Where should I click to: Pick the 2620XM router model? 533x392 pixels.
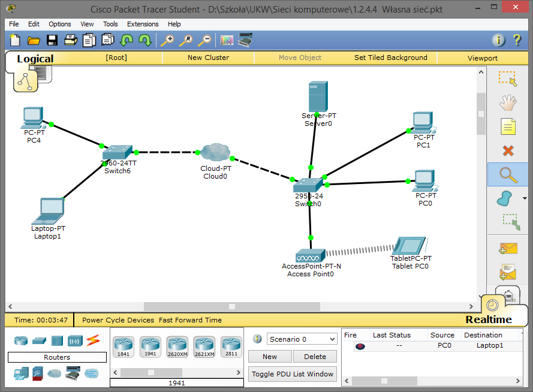pyautogui.click(x=177, y=347)
